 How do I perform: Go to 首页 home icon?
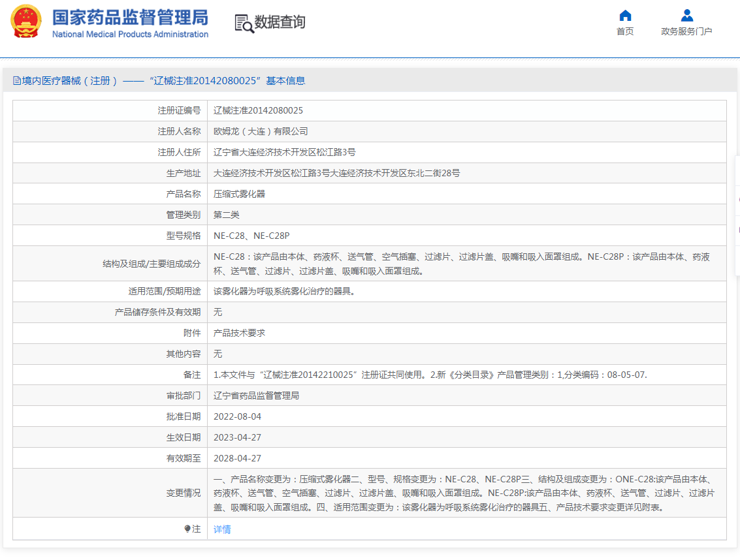(625, 16)
